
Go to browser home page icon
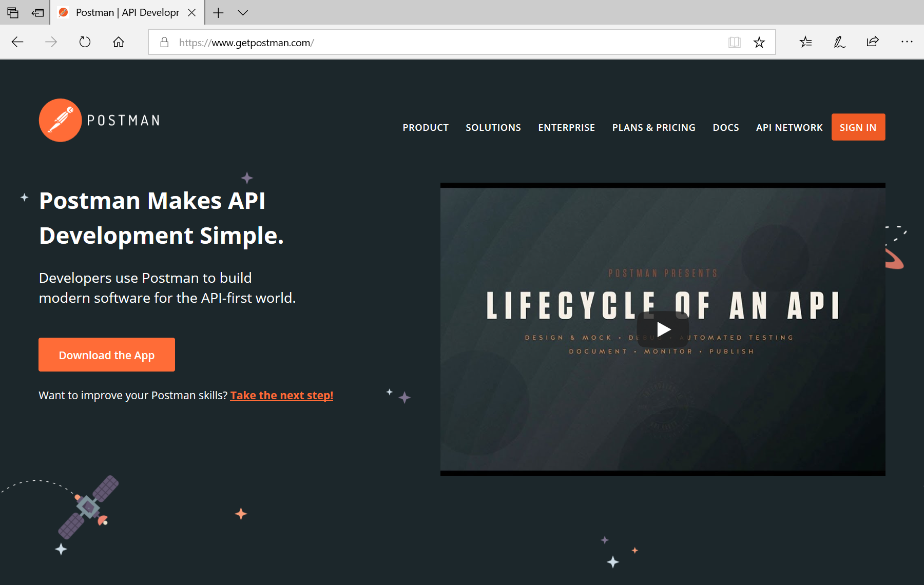point(119,42)
